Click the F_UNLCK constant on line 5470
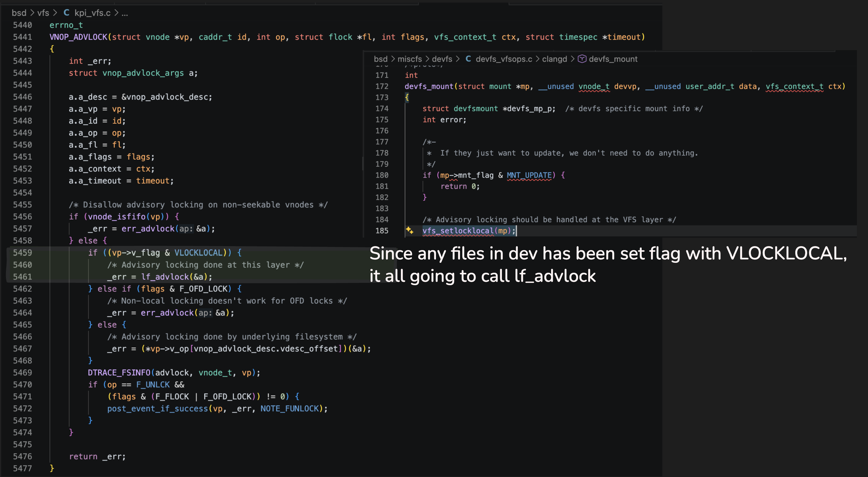868x477 pixels. (x=153, y=384)
